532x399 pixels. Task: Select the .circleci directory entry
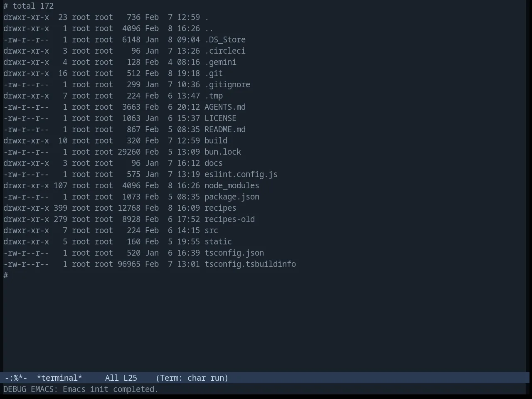[225, 51]
